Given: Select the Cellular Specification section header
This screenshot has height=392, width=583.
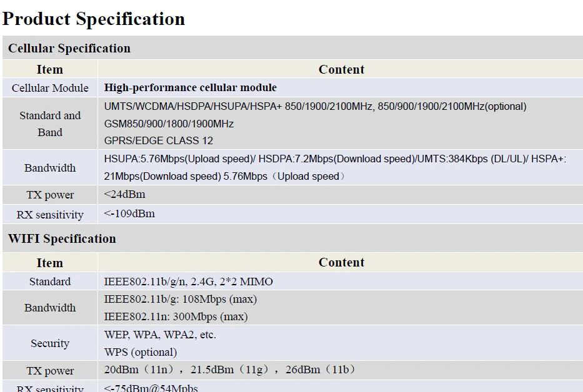Looking at the screenshot, I should tap(69, 48).
